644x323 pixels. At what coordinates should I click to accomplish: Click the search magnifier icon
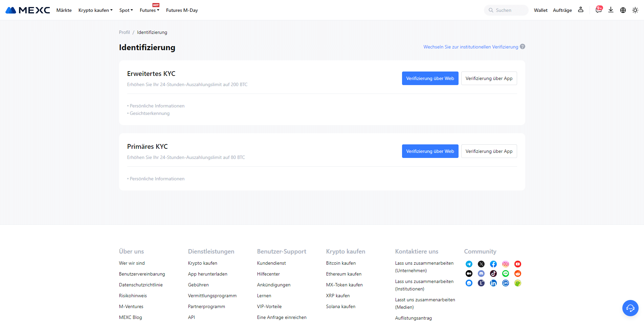(491, 10)
